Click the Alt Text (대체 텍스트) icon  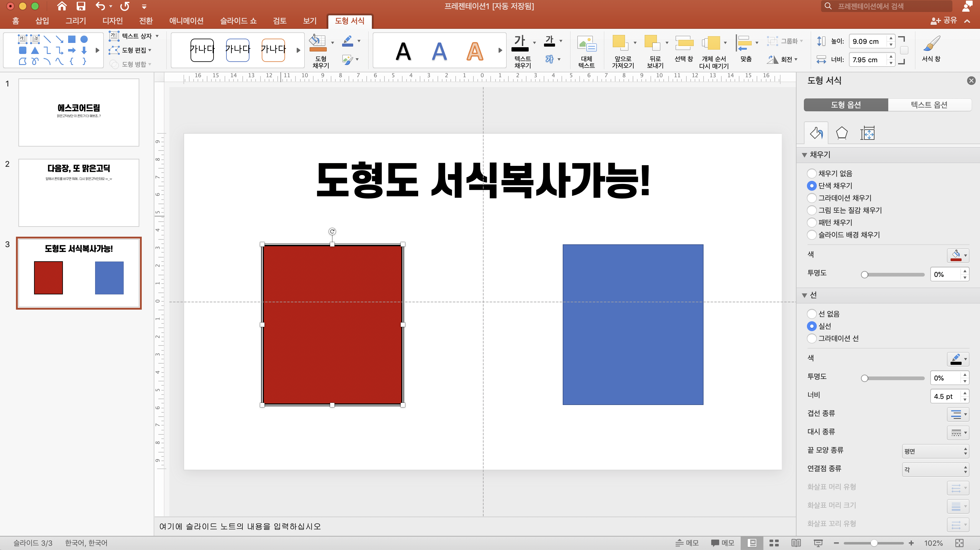[x=586, y=44]
